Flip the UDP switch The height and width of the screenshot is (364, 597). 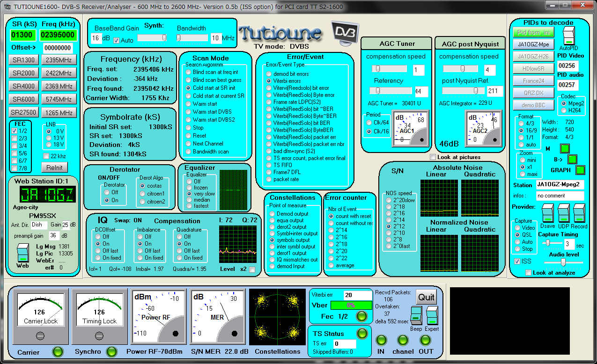(563, 213)
